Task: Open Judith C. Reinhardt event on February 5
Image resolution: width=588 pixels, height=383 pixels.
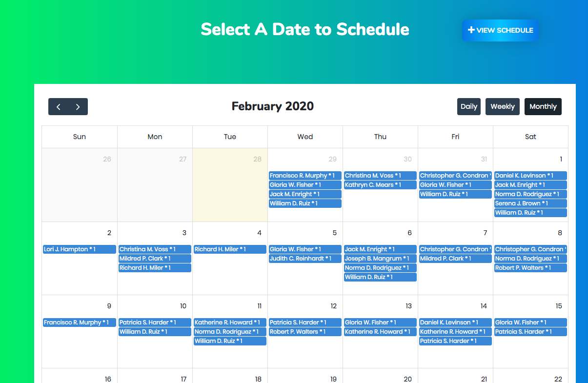Action: coord(304,259)
